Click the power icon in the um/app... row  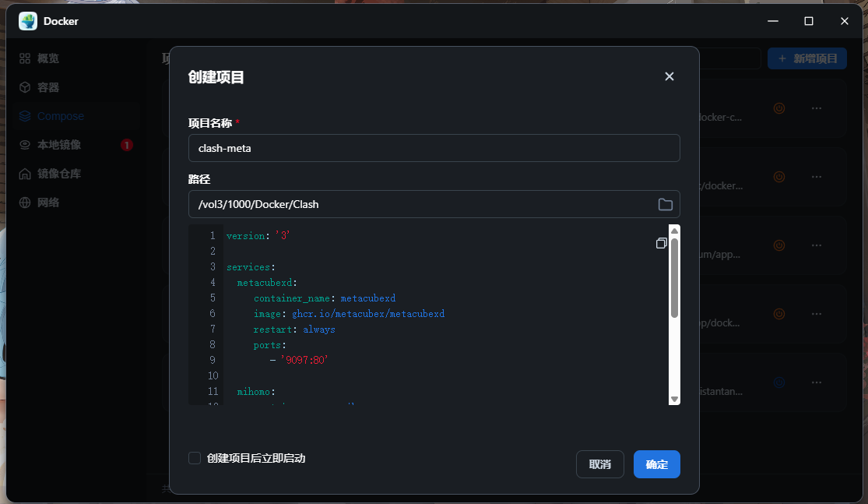[779, 245]
